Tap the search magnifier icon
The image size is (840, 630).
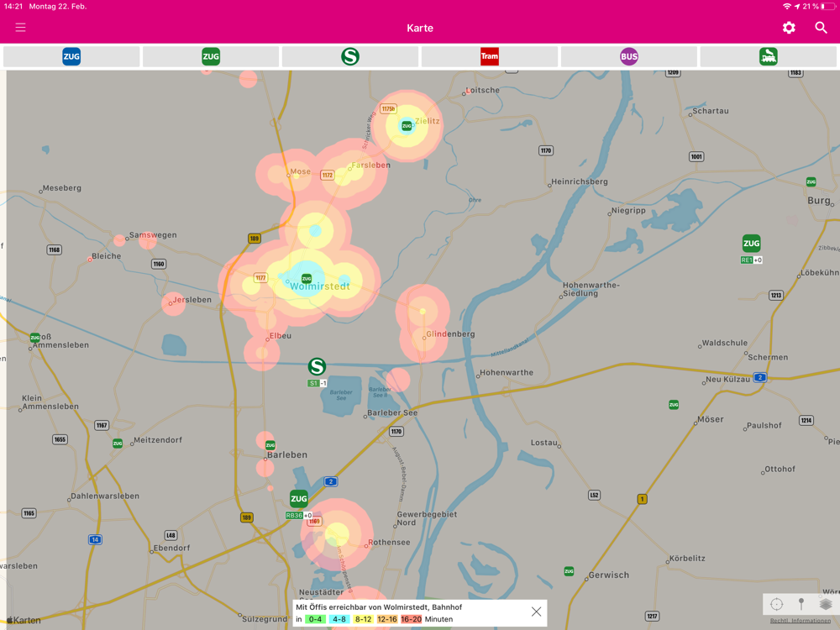pos(821,28)
